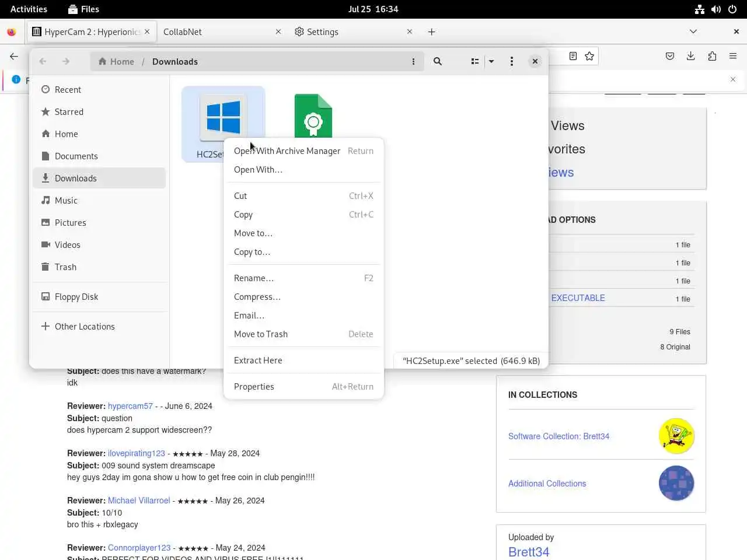Open the Files app menu in top bar
This screenshot has width=747, height=560.
[x=83, y=9]
